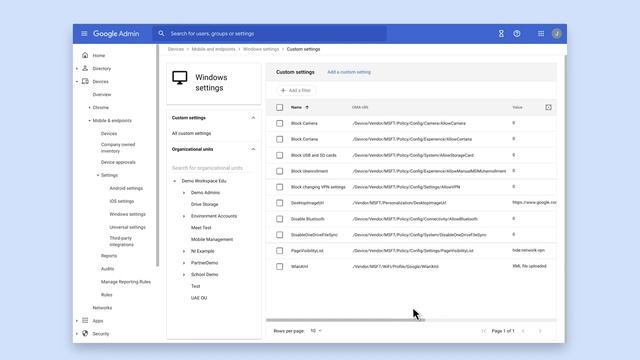Check the PageVisibilityList row checkbox
This screenshot has width=640, height=360.
click(x=280, y=251)
